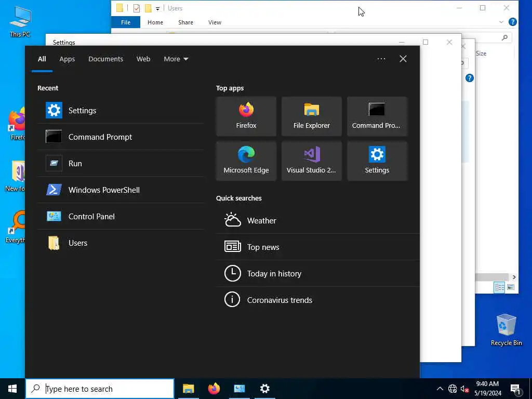This screenshot has height=399, width=532.
Task: Open Settings gear on the taskbar
Action: 264,389
